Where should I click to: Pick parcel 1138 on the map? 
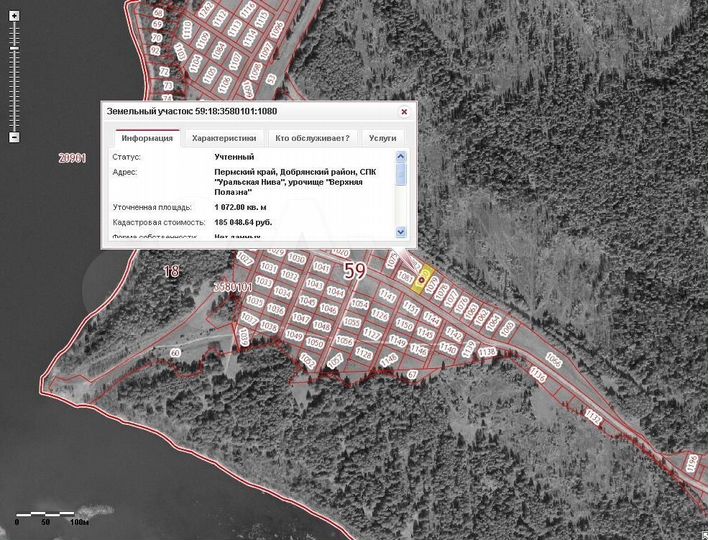488,352
